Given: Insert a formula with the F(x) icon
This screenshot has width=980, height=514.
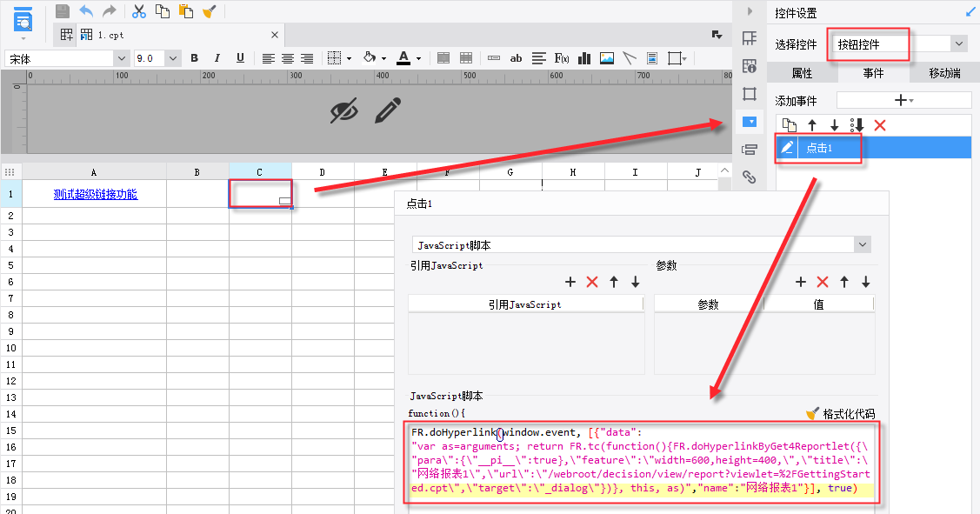Looking at the screenshot, I should (561, 58).
